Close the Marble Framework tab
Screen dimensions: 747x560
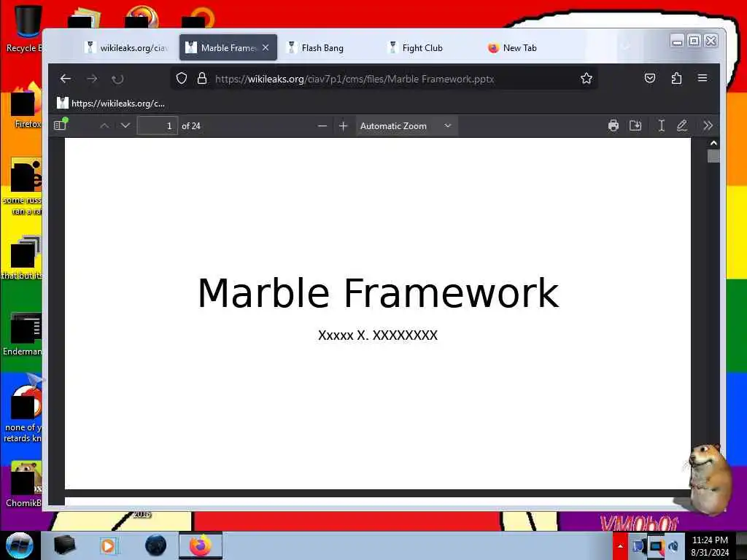tap(266, 47)
